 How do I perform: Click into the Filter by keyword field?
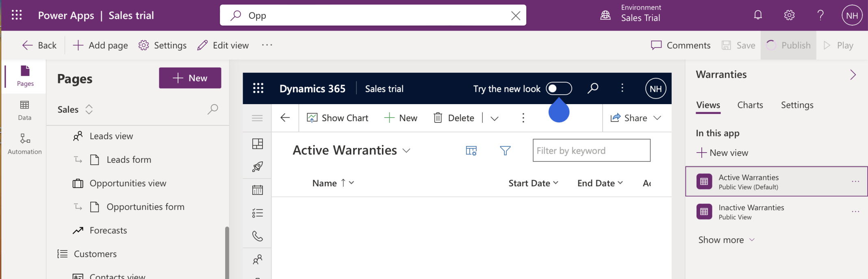(591, 150)
